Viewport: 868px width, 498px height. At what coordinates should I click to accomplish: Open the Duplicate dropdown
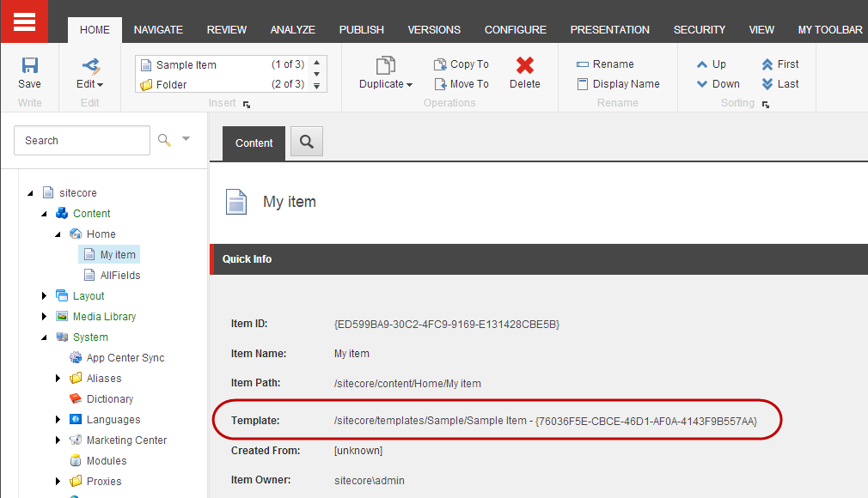point(386,84)
